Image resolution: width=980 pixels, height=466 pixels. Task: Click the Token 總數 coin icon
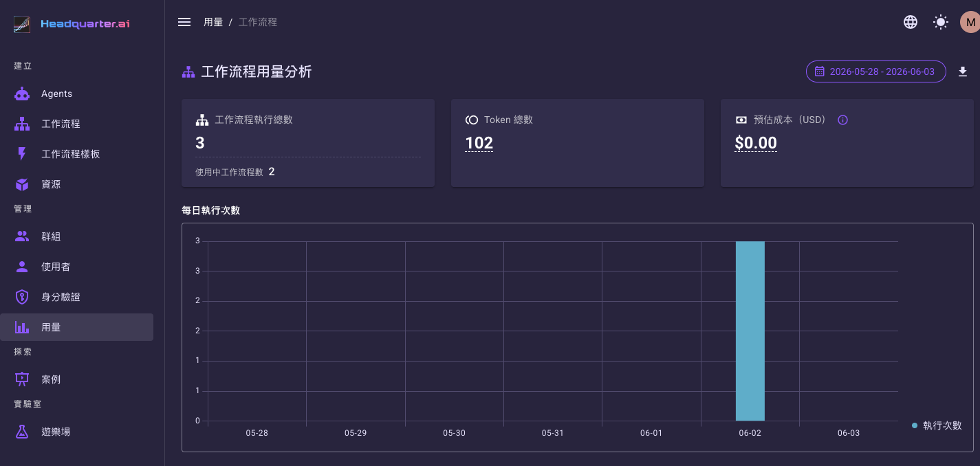pos(472,120)
